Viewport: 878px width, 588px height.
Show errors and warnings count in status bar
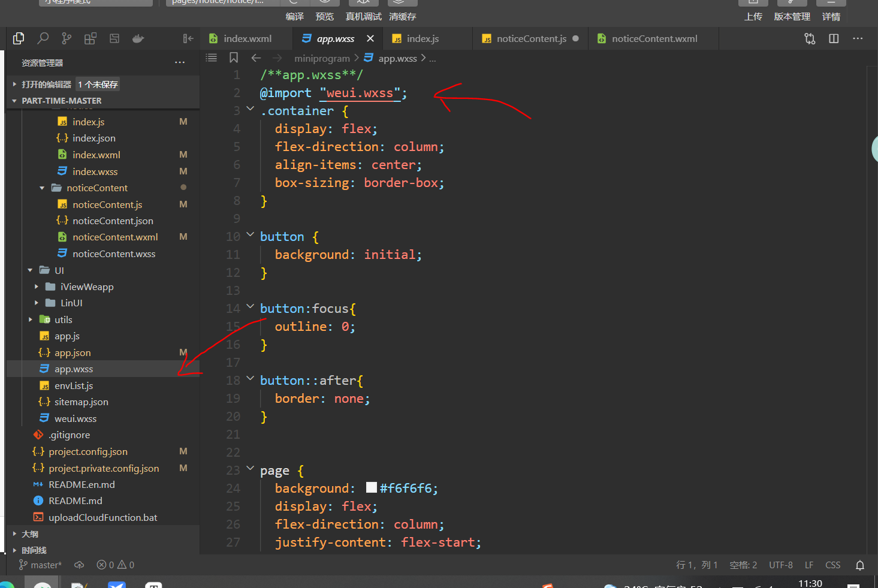tap(116, 565)
